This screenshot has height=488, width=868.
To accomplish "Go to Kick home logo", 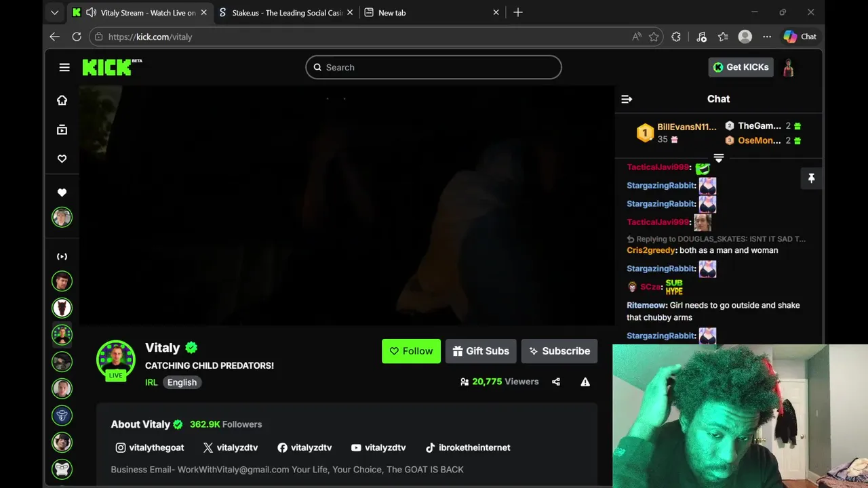I will coord(112,67).
